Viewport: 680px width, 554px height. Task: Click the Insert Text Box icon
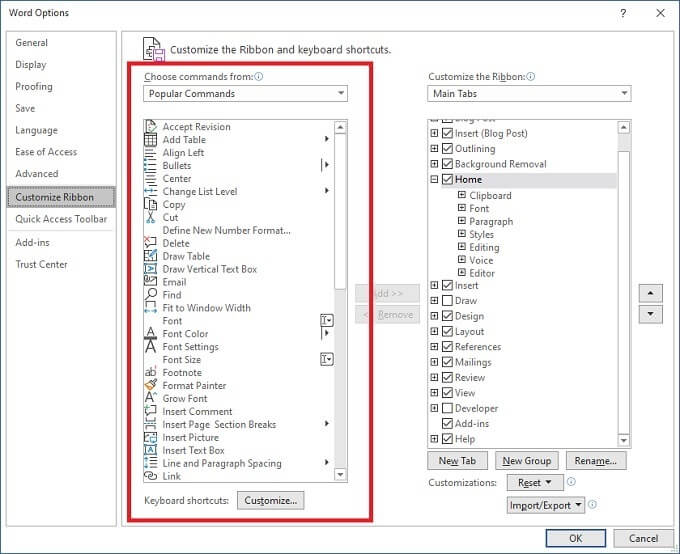pos(150,450)
